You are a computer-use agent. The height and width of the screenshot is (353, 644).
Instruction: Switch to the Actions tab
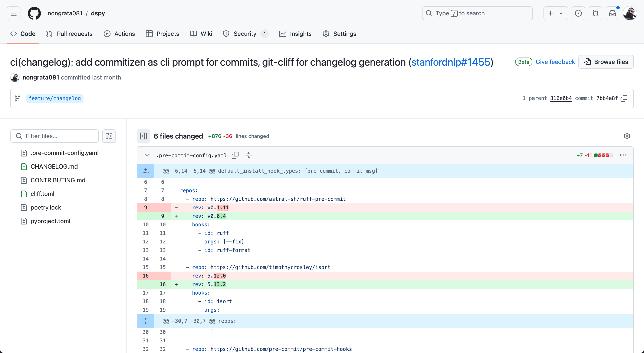(x=119, y=34)
